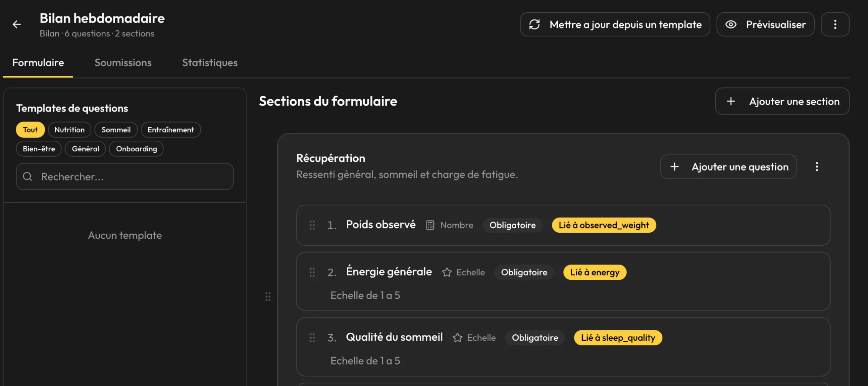Click the Lié à observed_weight badge
This screenshot has height=386, width=868.
tap(604, 225)
